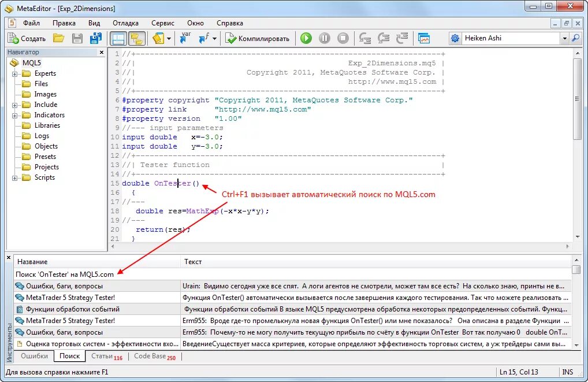Click OnTester in code line 15
Screen dimensions: 588x382
173,184
